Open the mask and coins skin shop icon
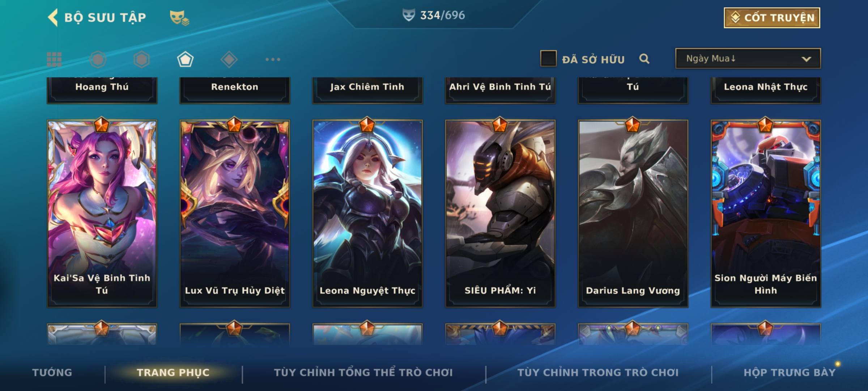Viewport: 868px width, 391px height. point(179,17)
